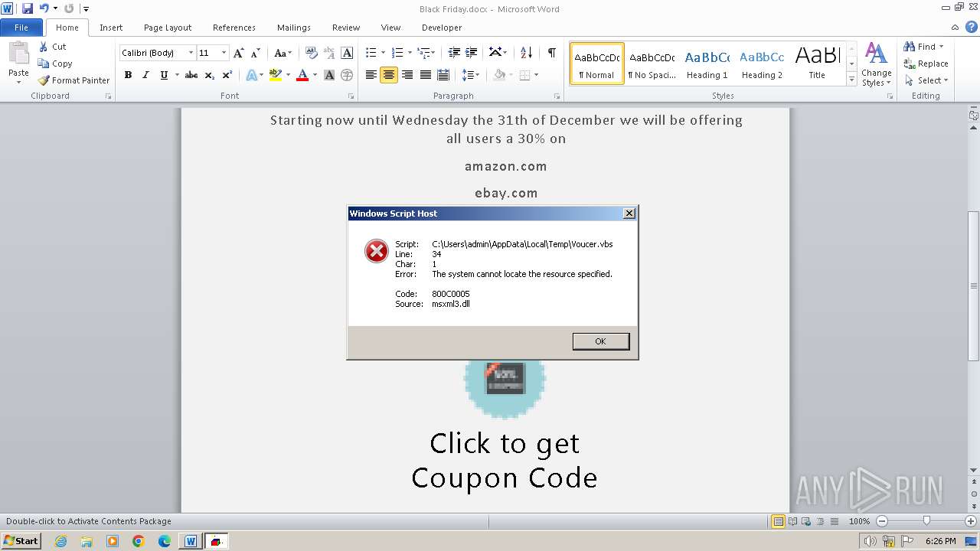Click the Format Painter tool
980x551 pixels.
point(73,80)
